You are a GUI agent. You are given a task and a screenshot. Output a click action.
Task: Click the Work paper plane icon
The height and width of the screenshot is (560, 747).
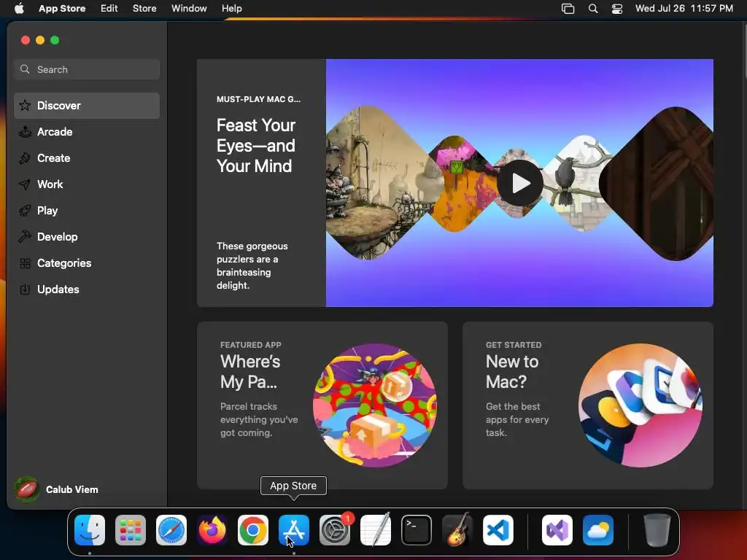pyautogui.click(x=25, y=184)
